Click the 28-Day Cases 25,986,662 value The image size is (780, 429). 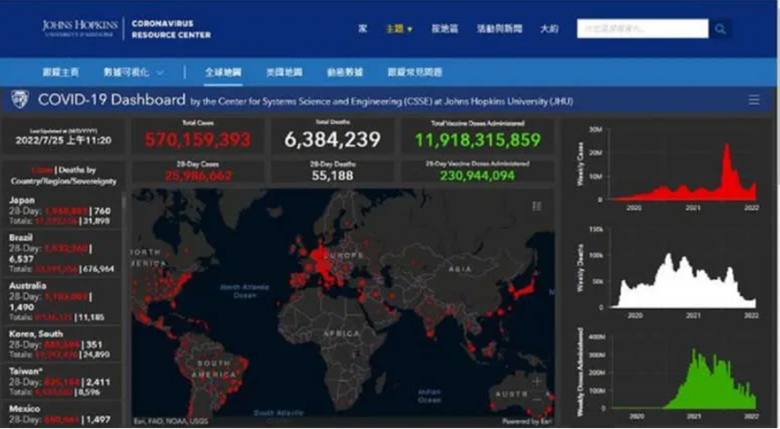[x=198, y=176]
